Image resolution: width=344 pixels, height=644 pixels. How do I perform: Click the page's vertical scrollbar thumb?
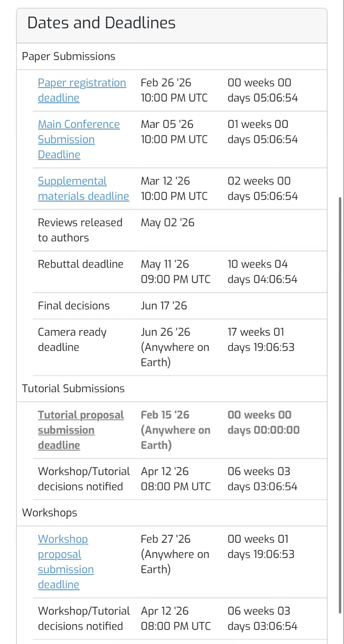click(340, 405)
